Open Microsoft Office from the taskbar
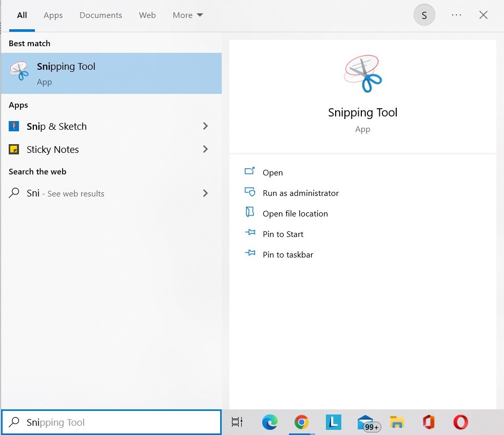 pyautogui.click(x=429, y=422)
